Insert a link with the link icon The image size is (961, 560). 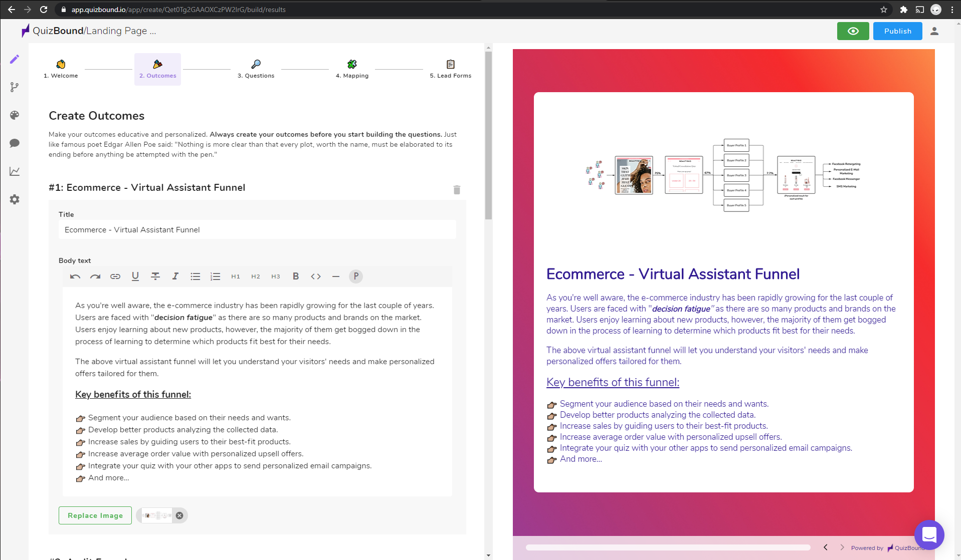click(115, 276)
